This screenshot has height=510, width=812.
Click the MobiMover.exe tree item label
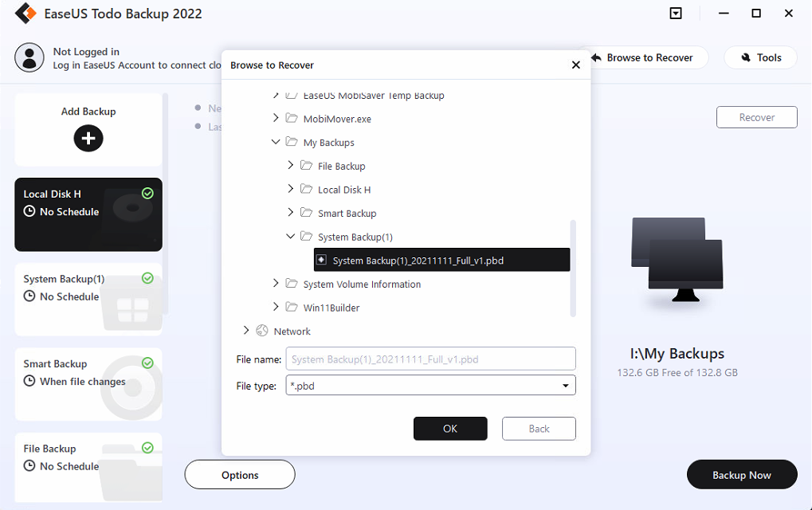pyautogui.click(x=337, y=119)
